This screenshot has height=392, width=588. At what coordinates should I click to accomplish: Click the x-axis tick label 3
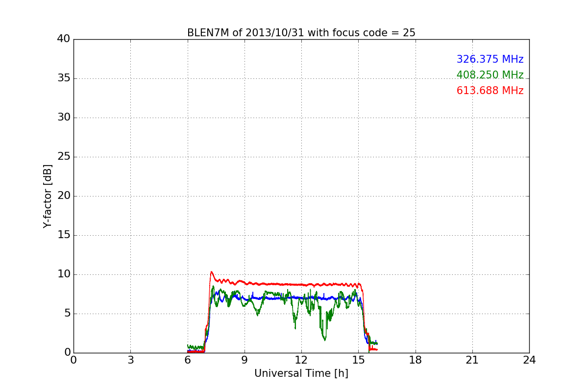click(x=130, y=360)
